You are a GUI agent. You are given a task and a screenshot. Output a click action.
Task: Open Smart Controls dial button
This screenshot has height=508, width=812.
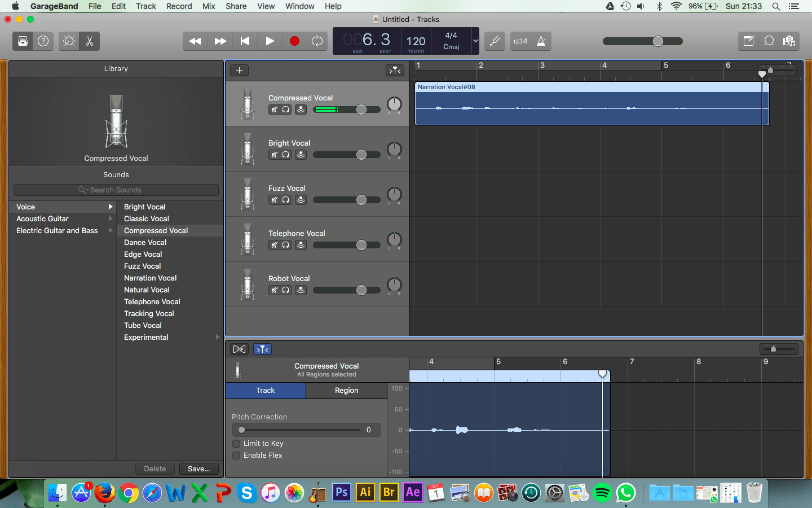[x=69, y=41]
